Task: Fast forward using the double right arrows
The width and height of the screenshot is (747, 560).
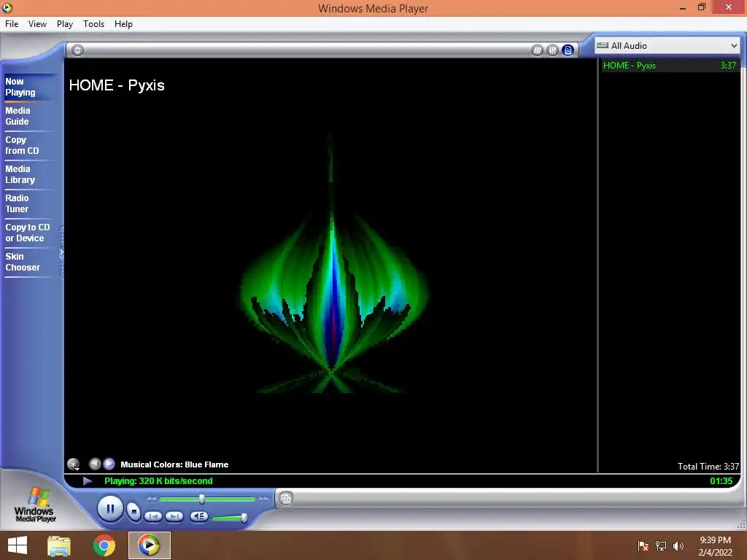Action: pos(263,499)
